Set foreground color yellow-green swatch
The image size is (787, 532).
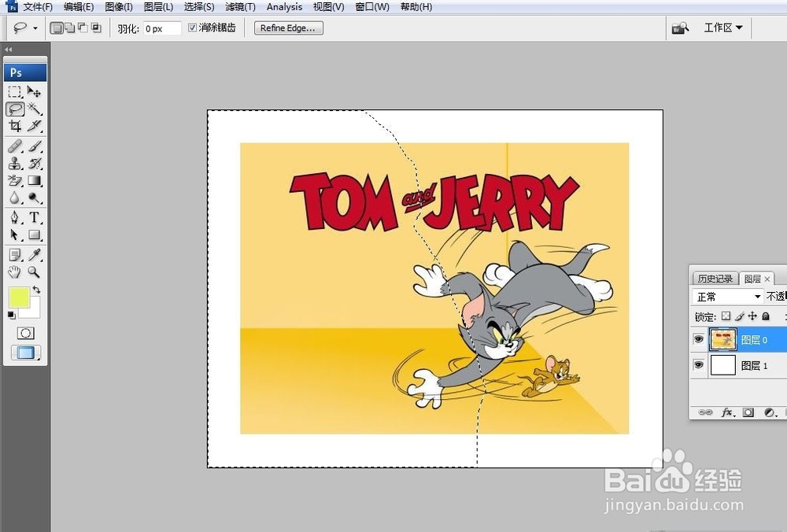click(18, 296)
